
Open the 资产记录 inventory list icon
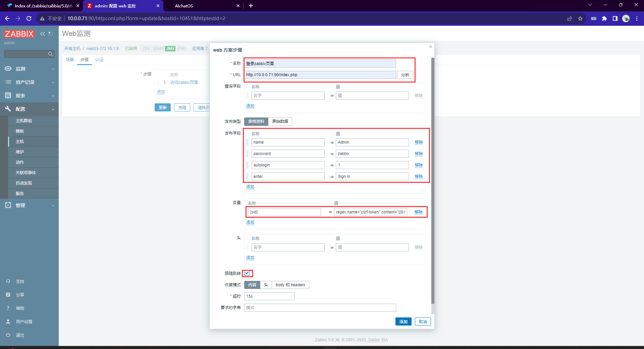[x=8, y=82]
